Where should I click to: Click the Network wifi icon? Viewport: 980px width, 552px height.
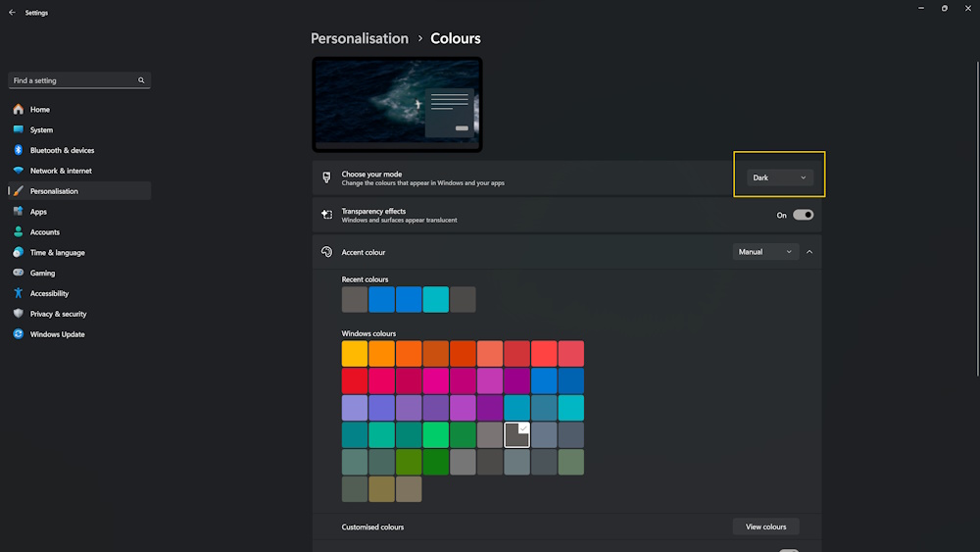coord(18,171)
